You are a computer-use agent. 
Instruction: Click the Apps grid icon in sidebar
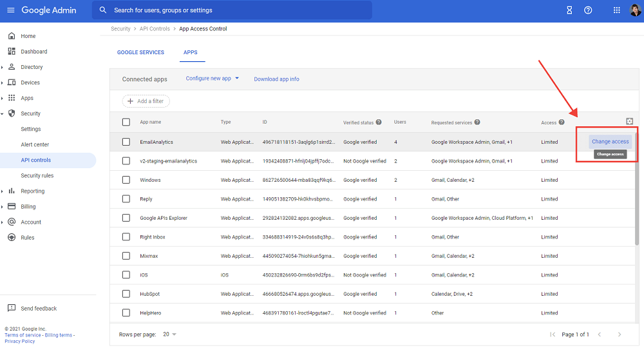coord(12,98)
